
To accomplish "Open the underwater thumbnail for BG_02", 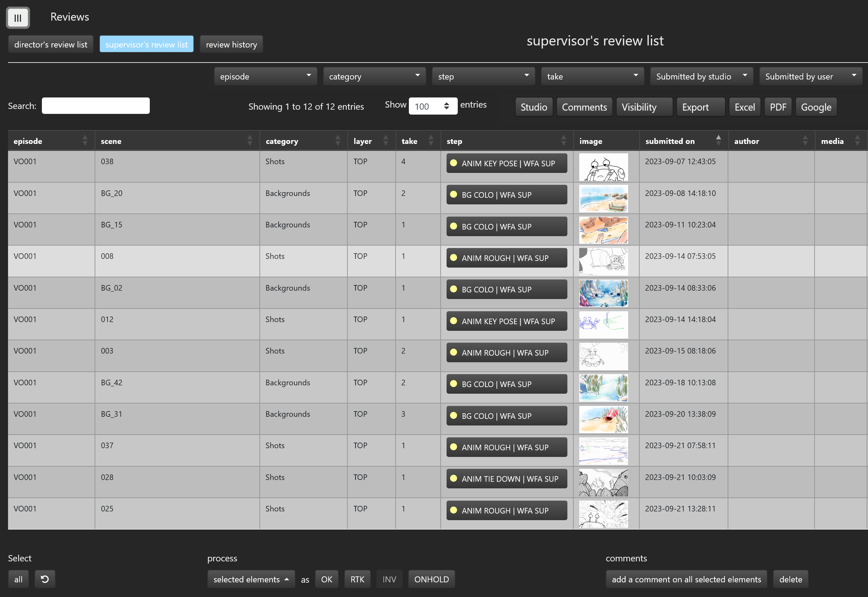I will 603,293.
